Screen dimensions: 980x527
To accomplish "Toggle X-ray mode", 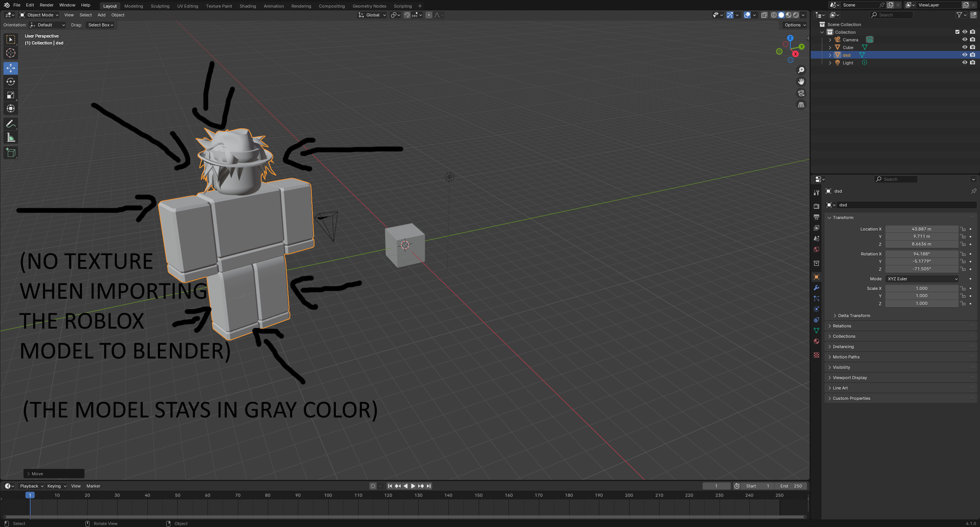I will [764, 15].
